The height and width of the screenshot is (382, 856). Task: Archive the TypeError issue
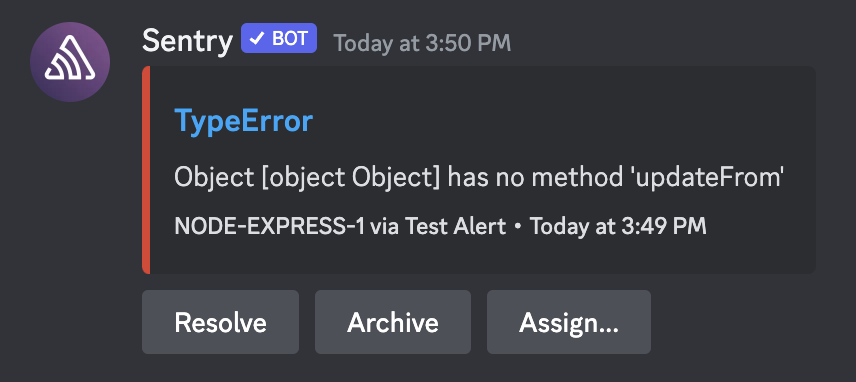[393, 322]
